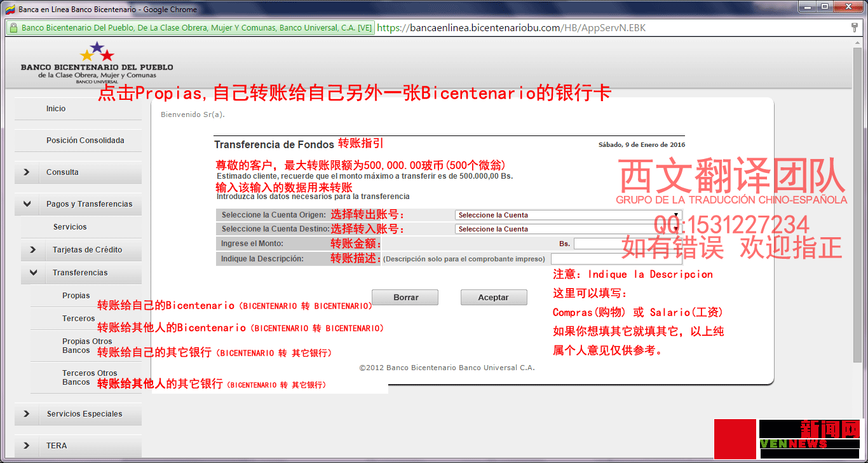This screenshot has width=868, height=463.
Task: Click 'Indique la Descripción' label
Action: [262, 259]
